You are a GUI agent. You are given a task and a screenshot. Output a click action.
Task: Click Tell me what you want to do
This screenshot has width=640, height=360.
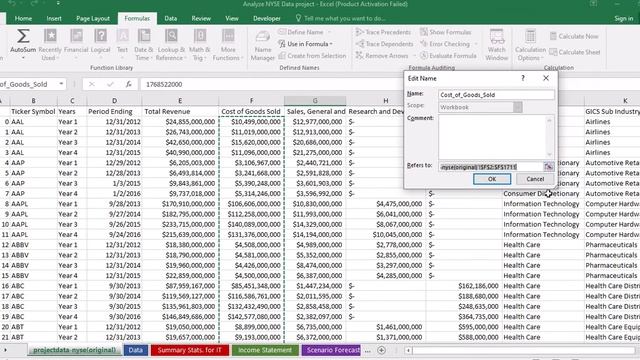[x=340, y=18]
